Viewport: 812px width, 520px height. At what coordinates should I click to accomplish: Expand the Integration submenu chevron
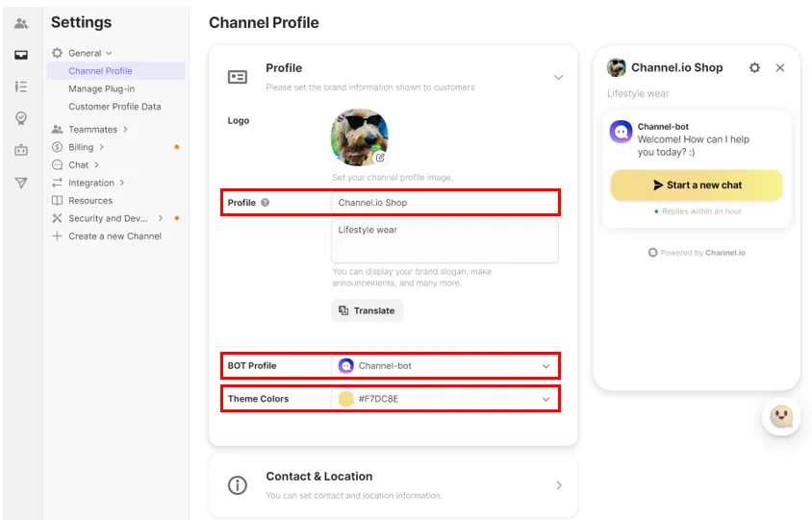coord(122,183)
